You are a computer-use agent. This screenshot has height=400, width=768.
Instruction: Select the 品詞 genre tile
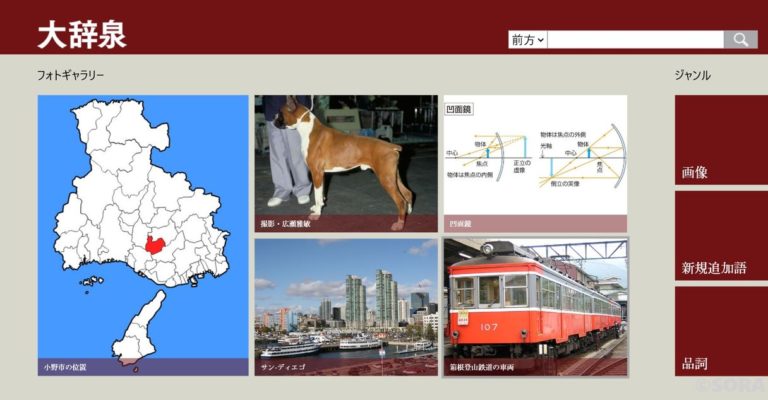click(x=721, y=331)
